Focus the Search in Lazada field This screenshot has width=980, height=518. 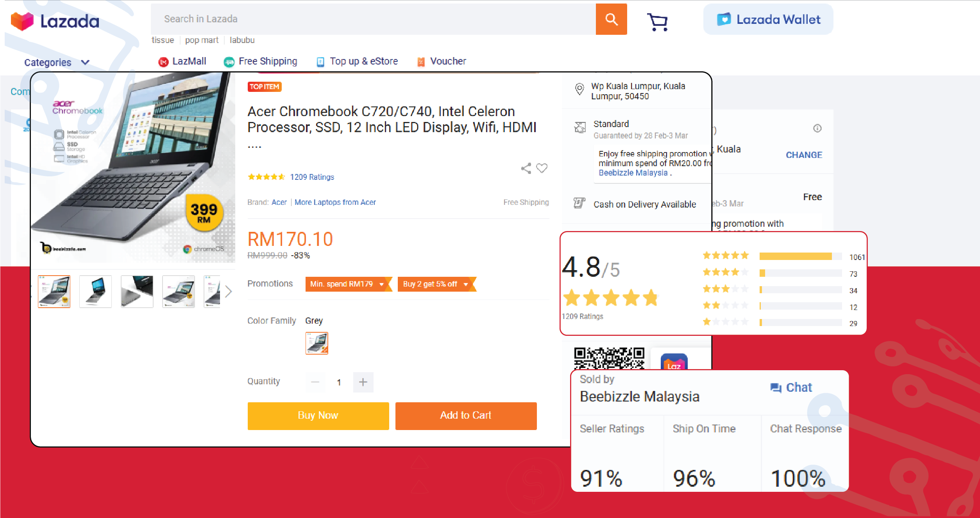click(x=373, y=19)
